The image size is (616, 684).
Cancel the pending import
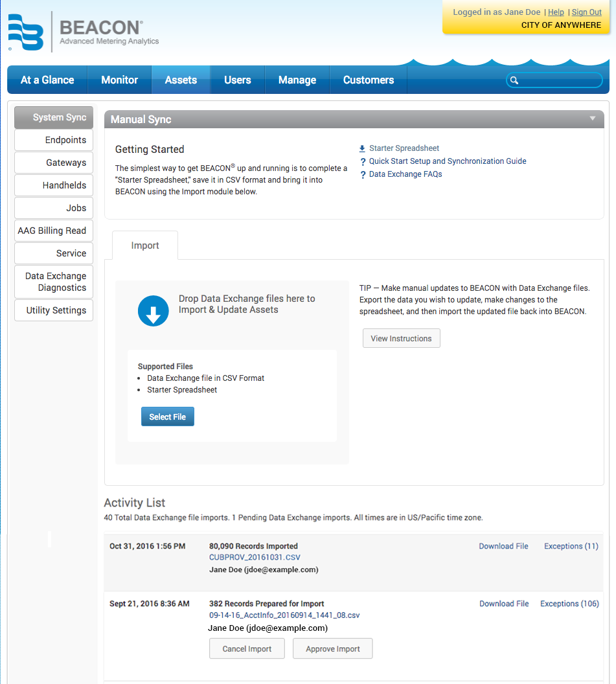[x=247, y=648]
